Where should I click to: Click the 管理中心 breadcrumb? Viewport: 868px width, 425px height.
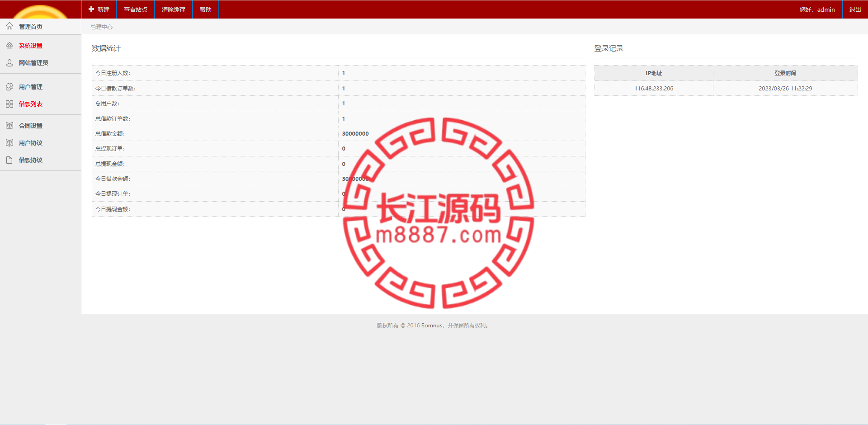point(102,27)
